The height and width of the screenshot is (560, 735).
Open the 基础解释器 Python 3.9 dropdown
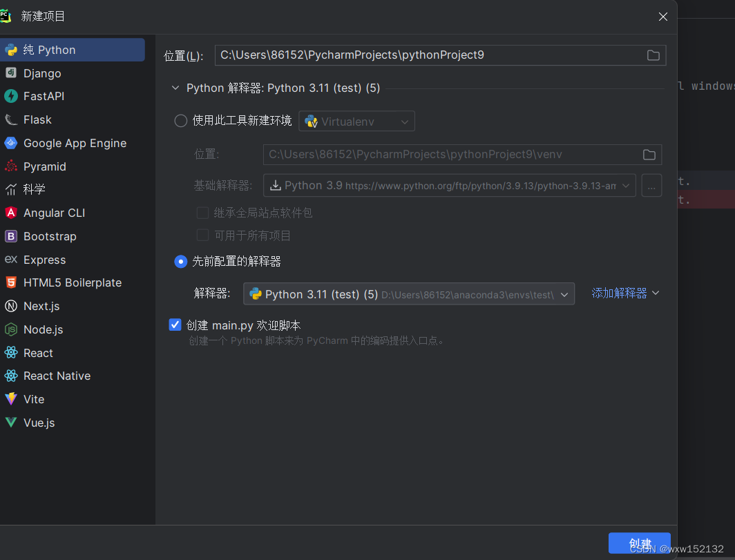[x=449, y=186]
